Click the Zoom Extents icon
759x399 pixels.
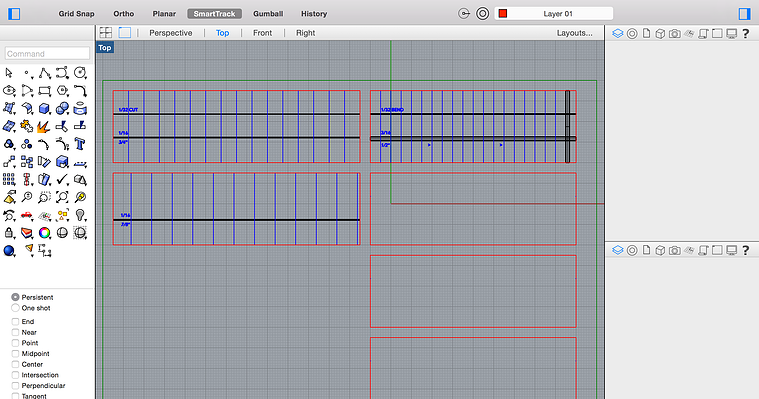[x=62, y=197]
